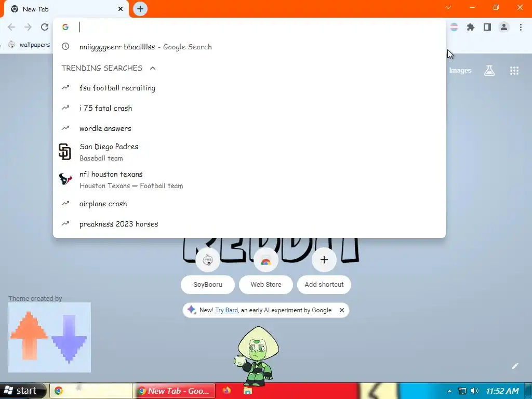Screen dimensions: 532x399
Task: Switch to 'New Tab - Goo...' taskbar item
Action: [x=174, y=391]
